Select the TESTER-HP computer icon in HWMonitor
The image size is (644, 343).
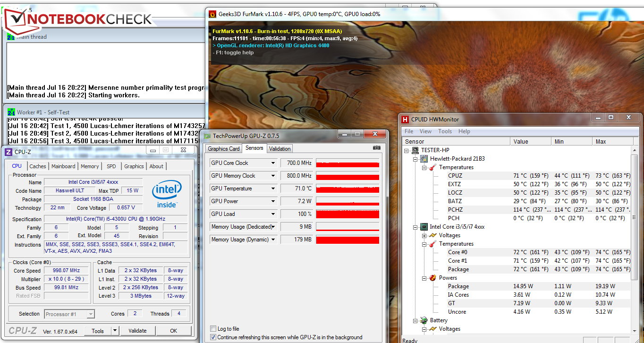tap(415, 150)
